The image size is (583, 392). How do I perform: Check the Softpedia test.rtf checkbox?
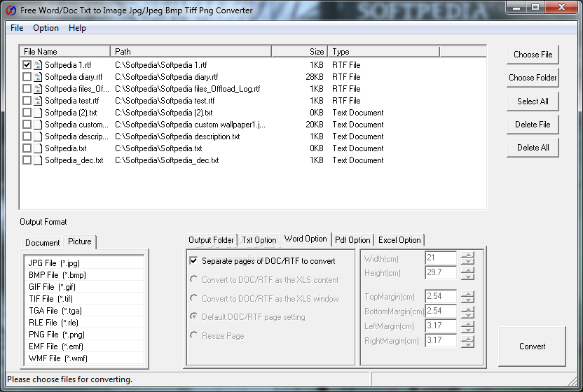tap(27, 101)
